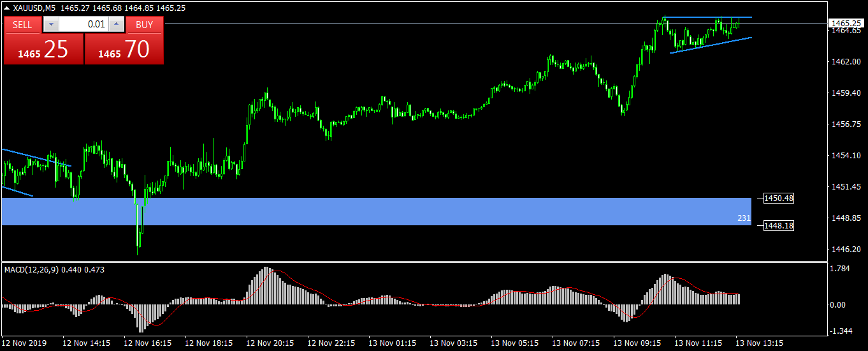The image size is (868, 351).
Task: Click the sell price 1465 25 tile
Action: [x=43, y=49]
